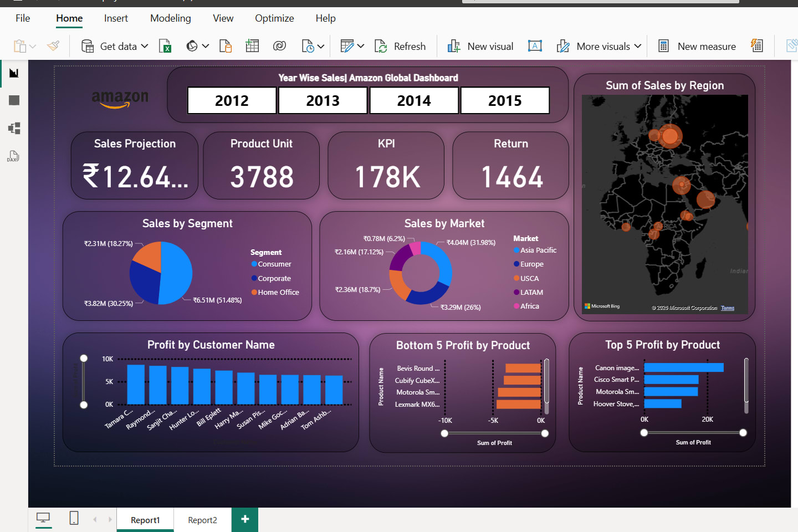Open the OneLake data hub icon
The height and width of the screenshot is (532, 798).
pos(192,46)
